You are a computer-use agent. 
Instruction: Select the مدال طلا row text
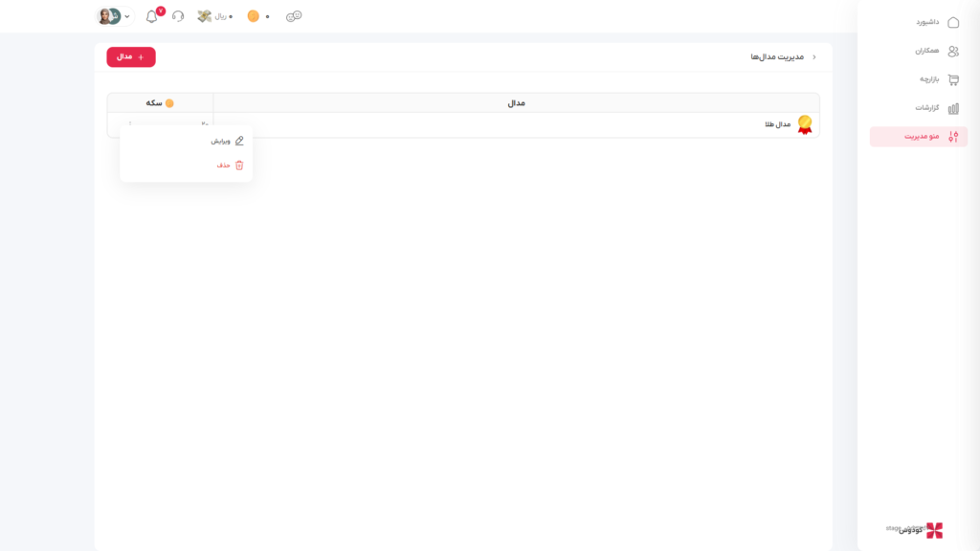(x=777, y=124)
